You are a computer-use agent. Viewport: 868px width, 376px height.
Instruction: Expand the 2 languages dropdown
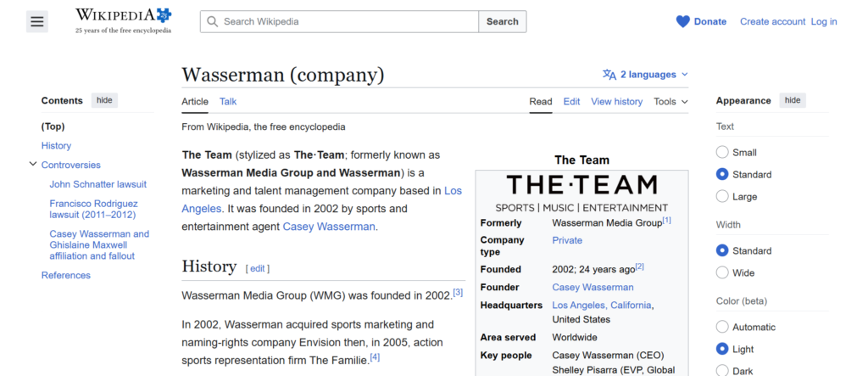[x=646, y=75]
